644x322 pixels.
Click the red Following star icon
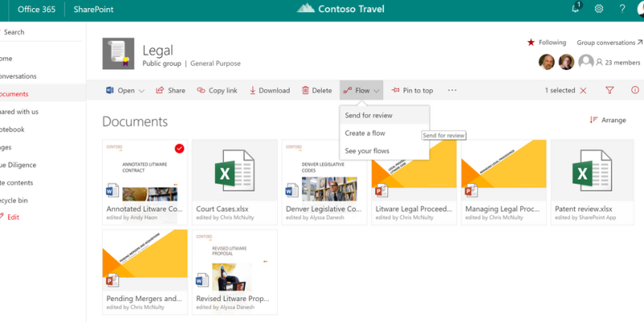(x=531, y=43)
